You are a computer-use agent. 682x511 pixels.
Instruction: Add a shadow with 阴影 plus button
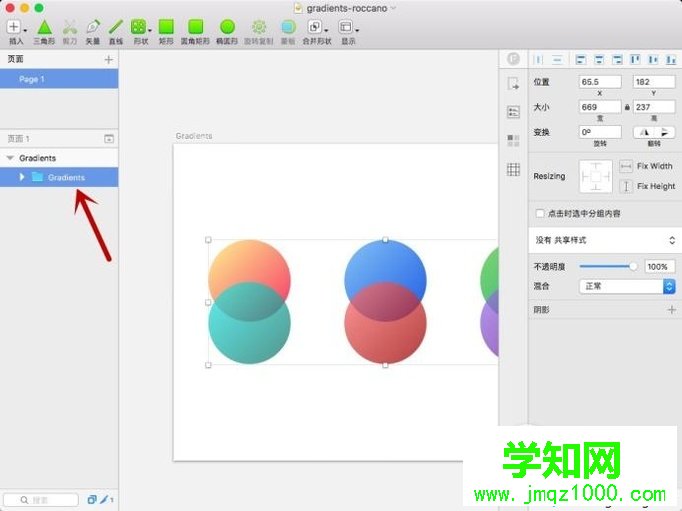pyautogui.click(x=672, y=310)
